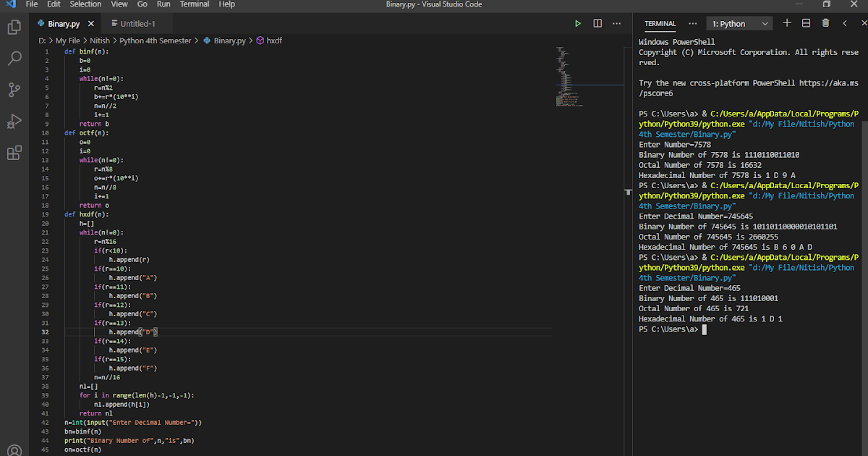Open the Edit menu
Screen dimensions: 868x456
pyautogui.click(x=54, y=4)
